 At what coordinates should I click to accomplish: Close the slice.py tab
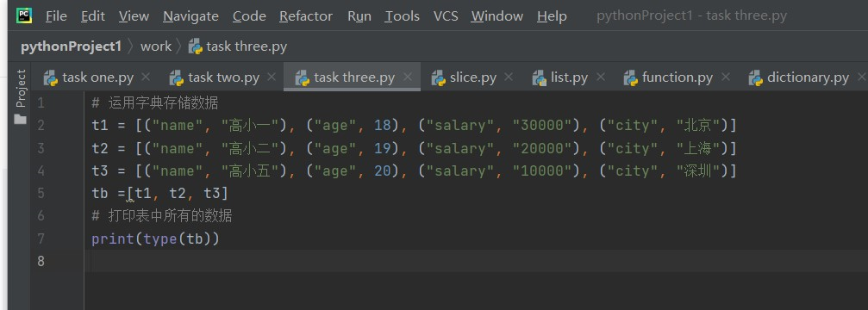point(509,77)
